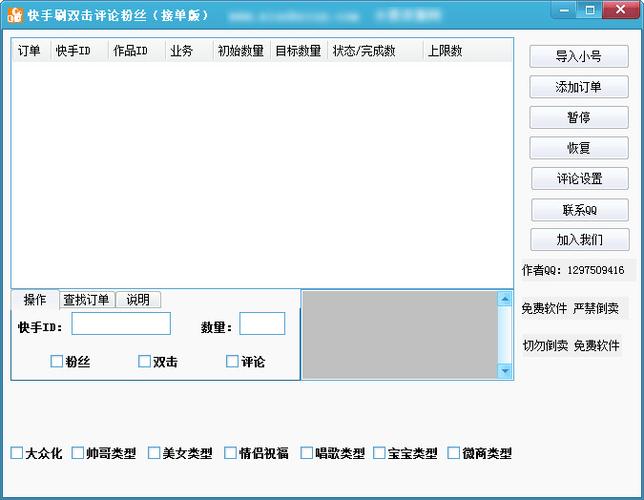Viewport: 644px width, 500px height.
Task: Click the 状态/完成数 column header
Action: (375, 51)
